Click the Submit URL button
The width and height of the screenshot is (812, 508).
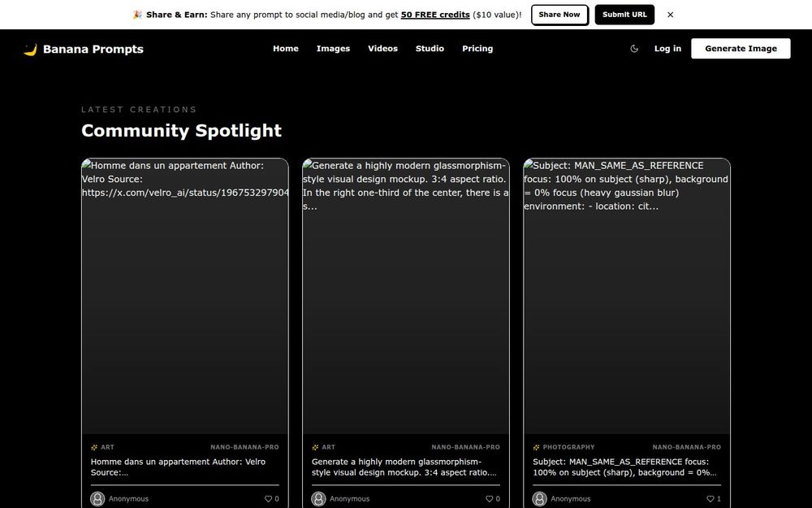pyautogui.click(x=624, y=15)
